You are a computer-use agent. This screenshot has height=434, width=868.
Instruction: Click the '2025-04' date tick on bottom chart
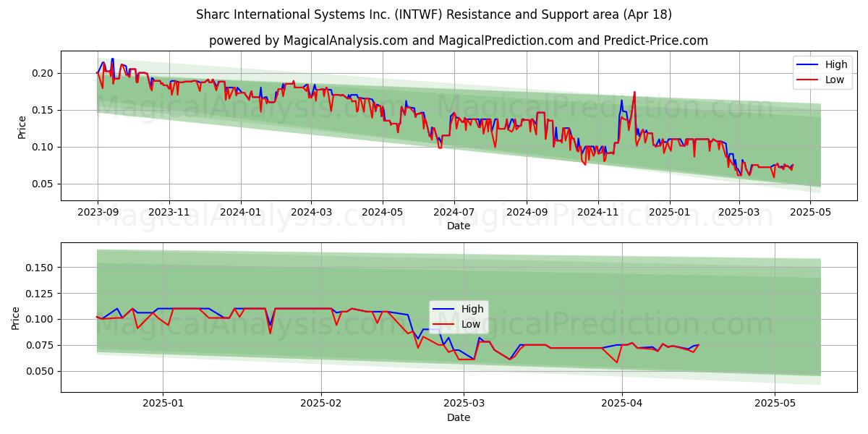(x=621, y=404)
